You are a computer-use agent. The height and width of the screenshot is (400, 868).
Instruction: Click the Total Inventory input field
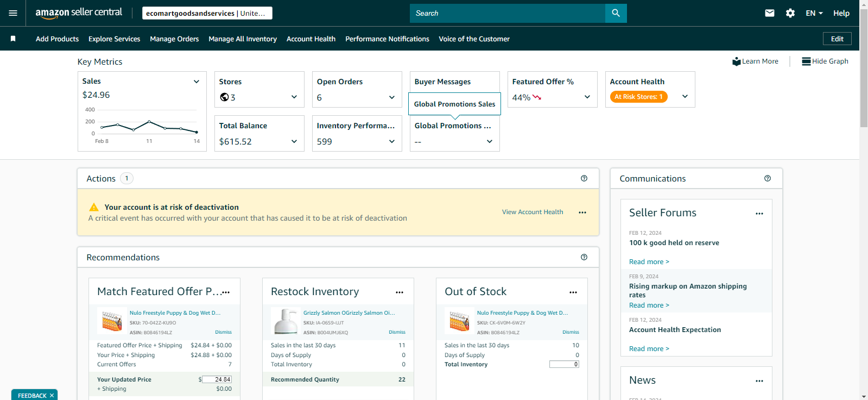(x=565, y=364)
